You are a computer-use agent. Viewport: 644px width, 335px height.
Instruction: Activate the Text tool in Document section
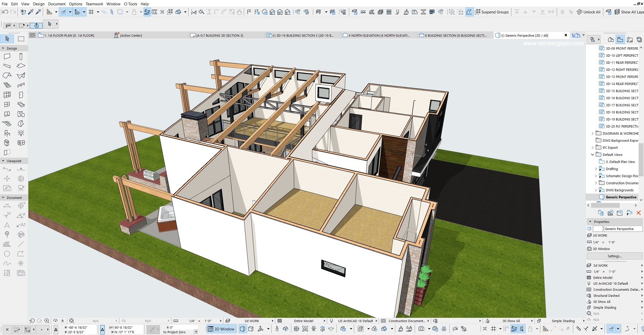(x=7, y=225)
